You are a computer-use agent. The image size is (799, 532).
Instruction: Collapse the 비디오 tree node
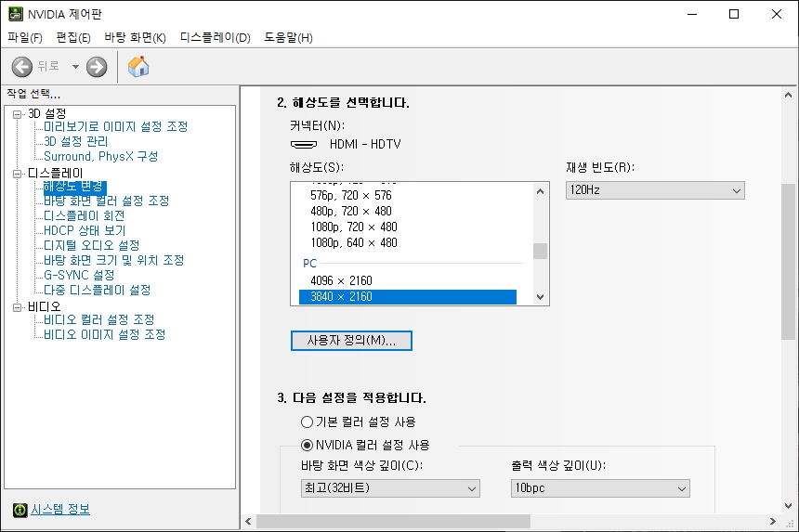pyautogui.click(x=18, y=307)
